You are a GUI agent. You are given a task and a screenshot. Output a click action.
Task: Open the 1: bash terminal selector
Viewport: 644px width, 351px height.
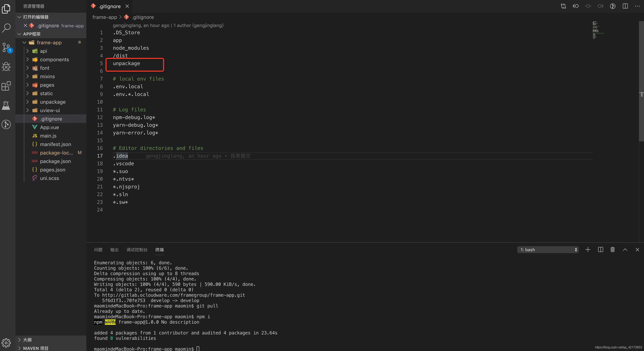pos(548,249)
